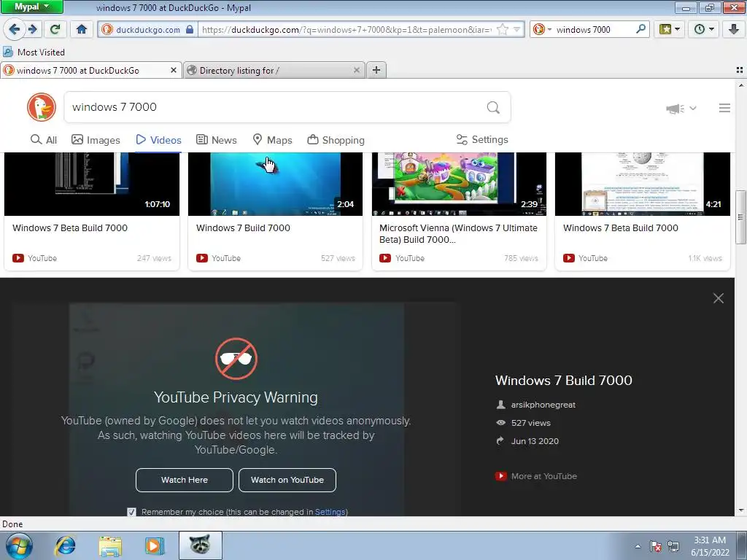Toggle the Remember my choice checkbox
The width and height of the screenshot is (747, 560).
(x=131, y=512)
